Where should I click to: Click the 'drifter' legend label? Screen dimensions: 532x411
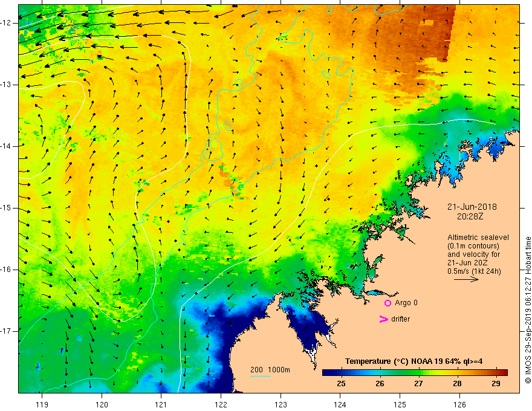click(x=400, y=319)
